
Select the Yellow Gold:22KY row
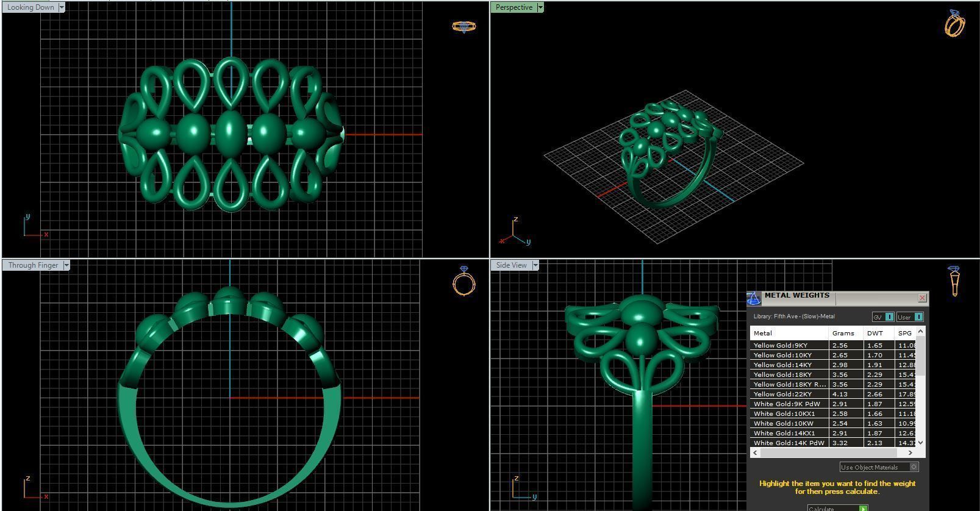833,394
